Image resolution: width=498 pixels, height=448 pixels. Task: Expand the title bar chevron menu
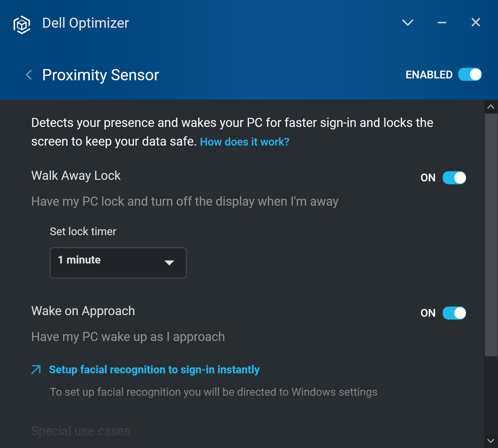click(407, 22)
